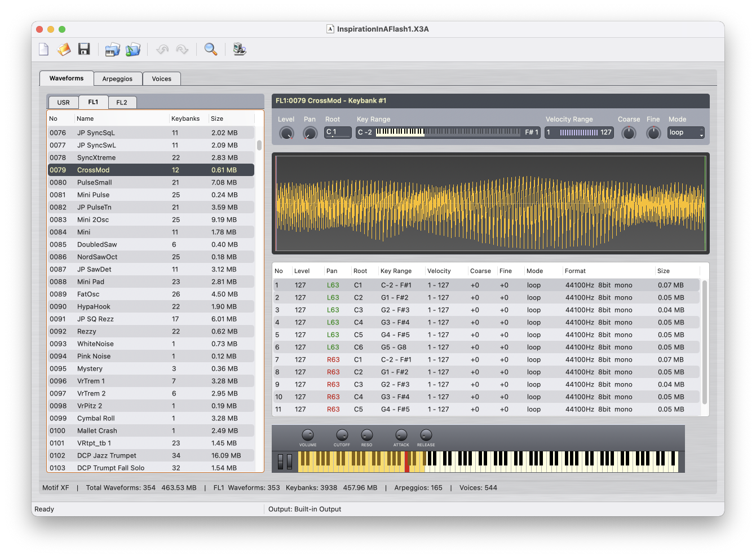Switch to the Voices tab

(x=161, y=79)
